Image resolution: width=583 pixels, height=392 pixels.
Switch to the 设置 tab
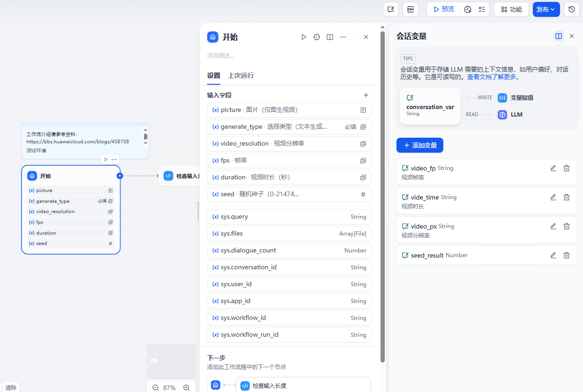point(213,75)
